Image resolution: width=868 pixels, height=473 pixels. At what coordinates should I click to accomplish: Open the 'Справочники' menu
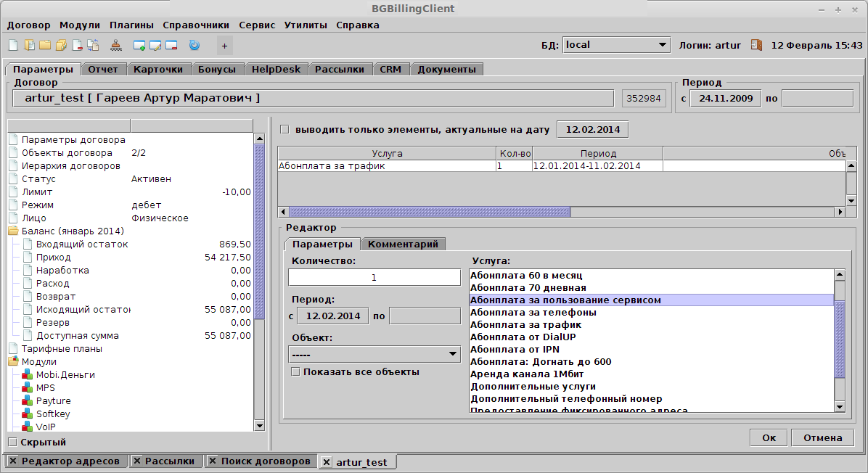click(195, 25)
